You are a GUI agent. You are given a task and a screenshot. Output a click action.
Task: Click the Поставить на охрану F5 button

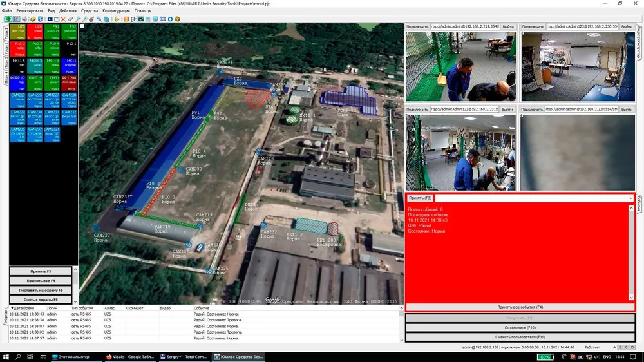(41, 290)
